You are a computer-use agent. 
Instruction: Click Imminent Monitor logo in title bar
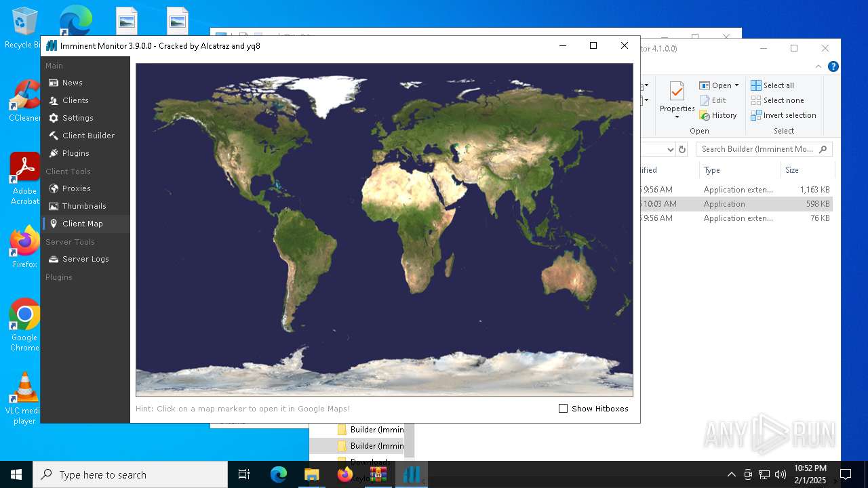click(52, 46)
